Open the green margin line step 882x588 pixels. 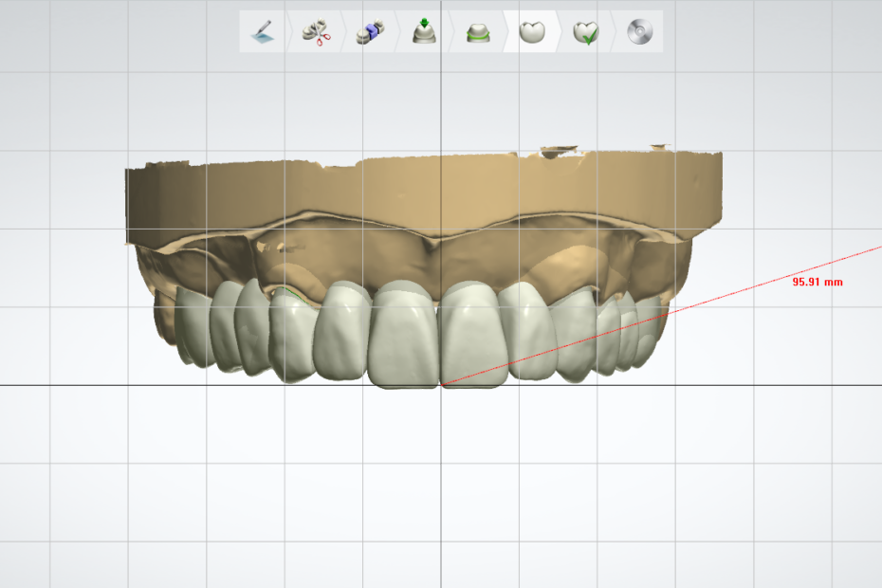[478, 32]
